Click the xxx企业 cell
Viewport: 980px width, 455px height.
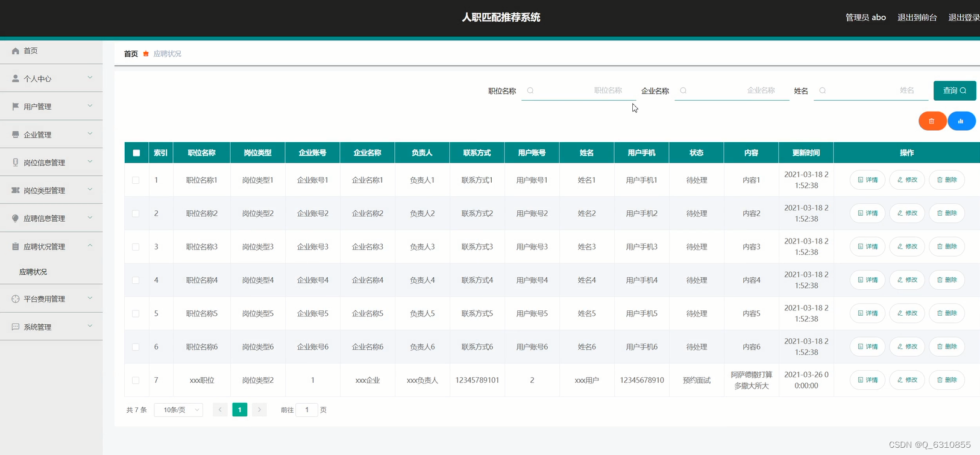pyautogui.click(x=368, y=380)
